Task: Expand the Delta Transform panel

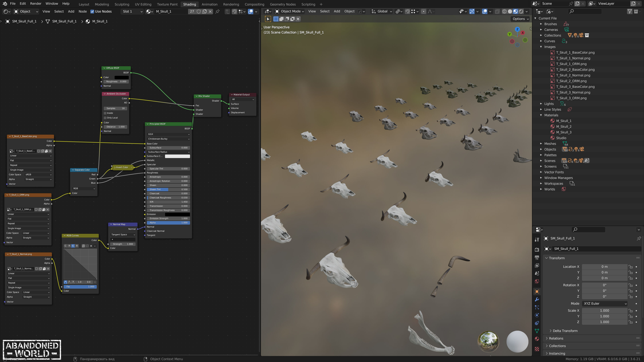Action: (x=565, y=331)
